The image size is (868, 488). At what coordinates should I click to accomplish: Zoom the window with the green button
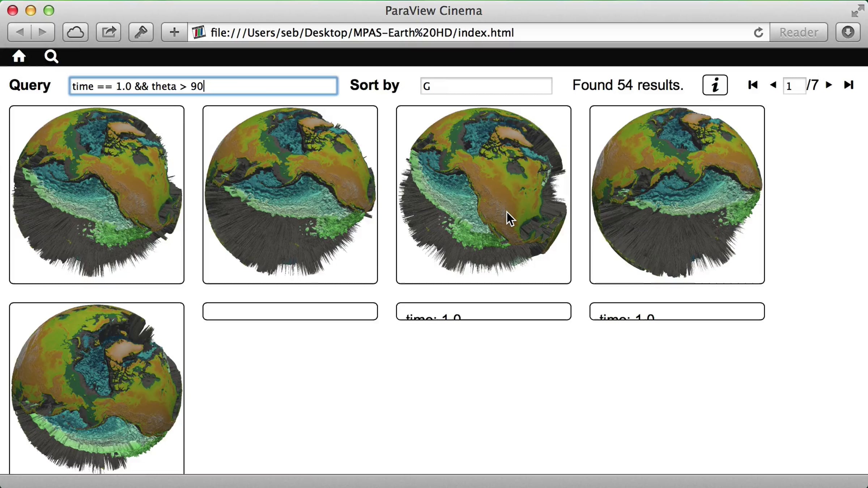coord(49,11)
